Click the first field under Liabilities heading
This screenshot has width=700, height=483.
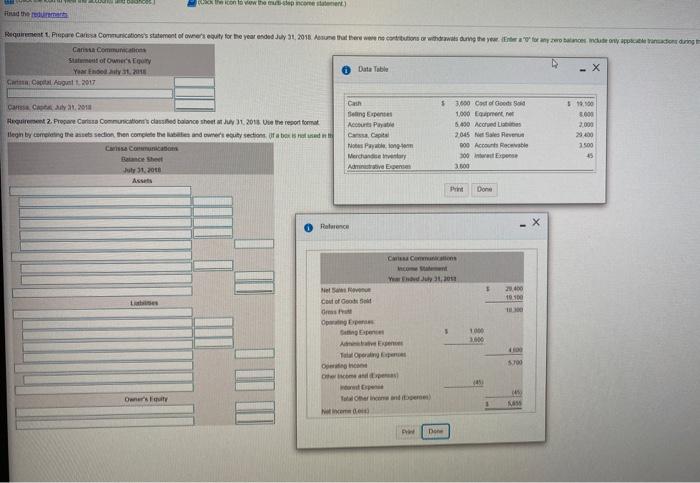click(103, 313)
